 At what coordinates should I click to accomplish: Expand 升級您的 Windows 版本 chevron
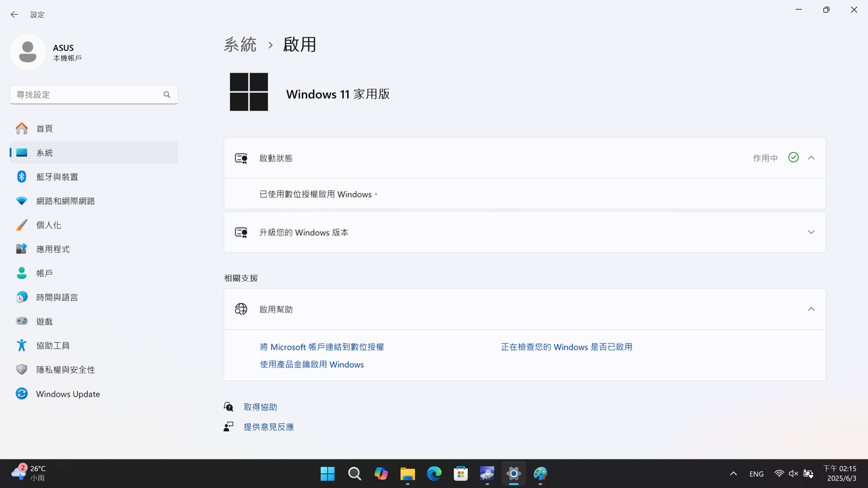click(x=811, y=232)
